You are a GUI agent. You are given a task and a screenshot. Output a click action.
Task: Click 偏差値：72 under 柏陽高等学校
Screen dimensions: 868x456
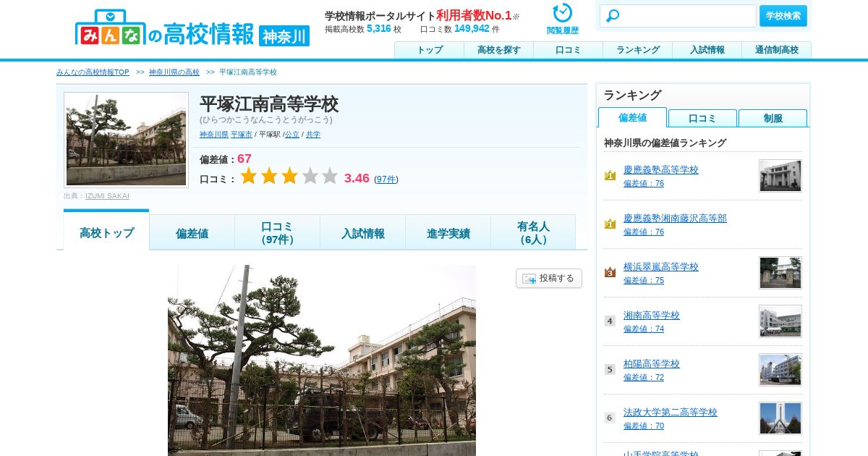click(644, 377)
